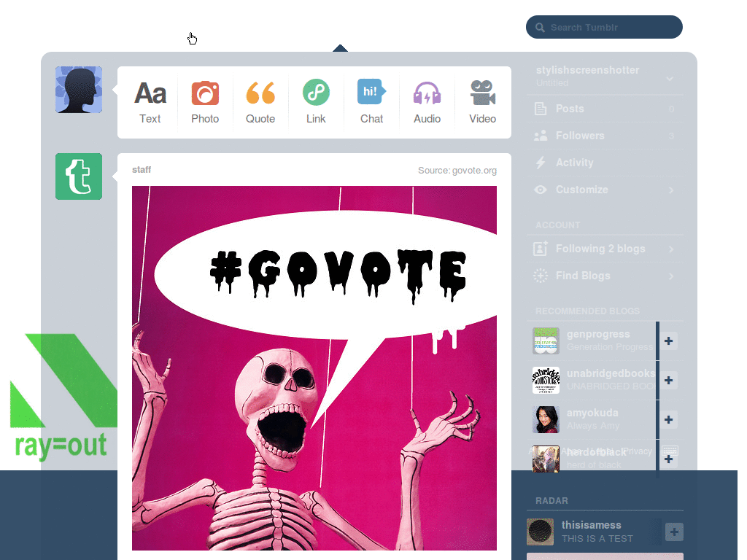Create a new Text post
The height and width of the screenshot is (560, 747).
pos(150,102)
